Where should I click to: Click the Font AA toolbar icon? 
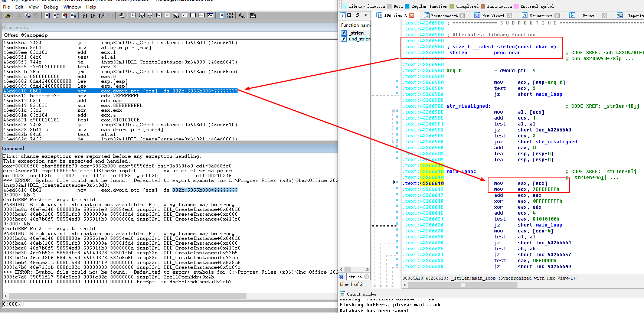coord(242,15)
